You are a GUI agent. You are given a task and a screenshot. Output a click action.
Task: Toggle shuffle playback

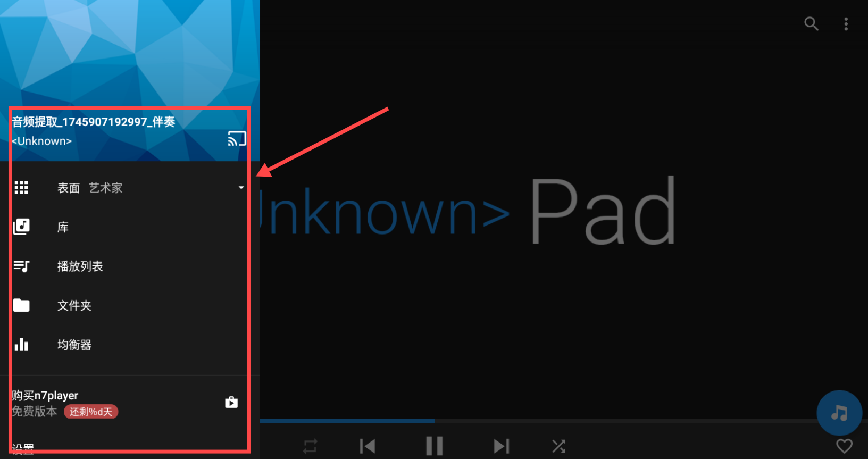(x=558, y=446)
